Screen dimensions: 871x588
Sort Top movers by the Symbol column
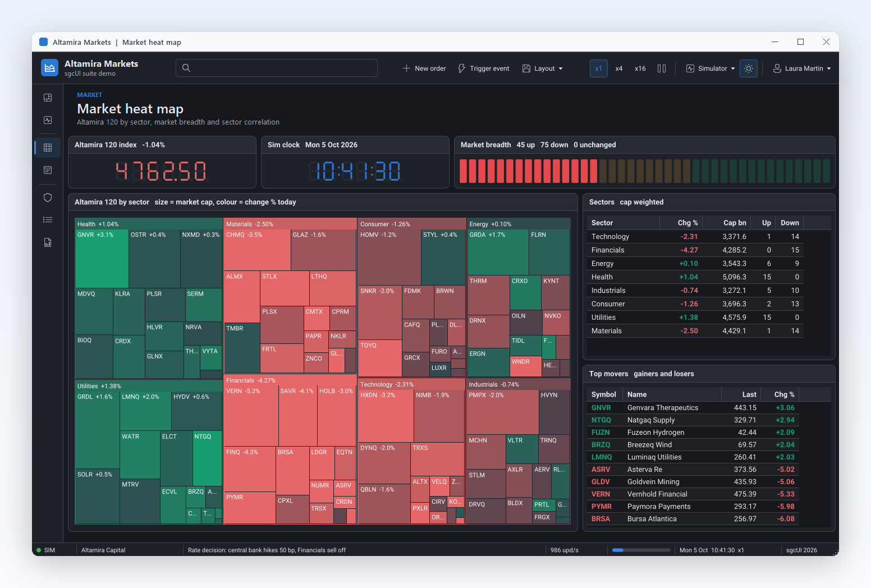tap(604, 394)
